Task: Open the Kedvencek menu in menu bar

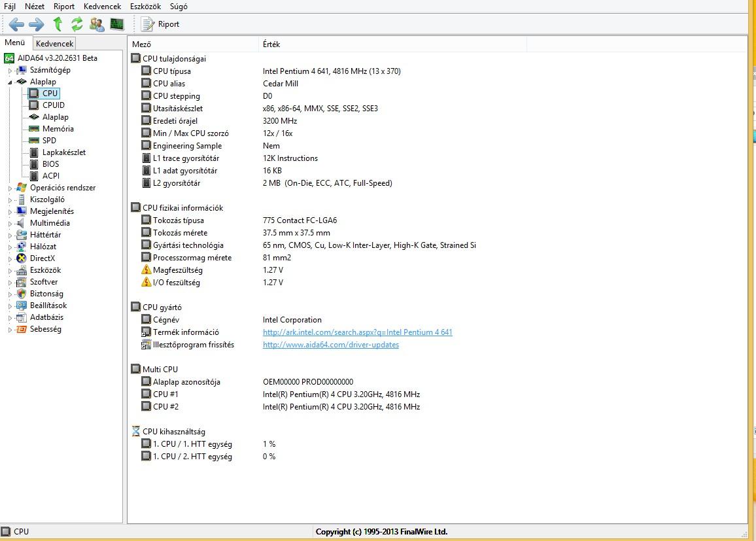Action: pos(102,7)
